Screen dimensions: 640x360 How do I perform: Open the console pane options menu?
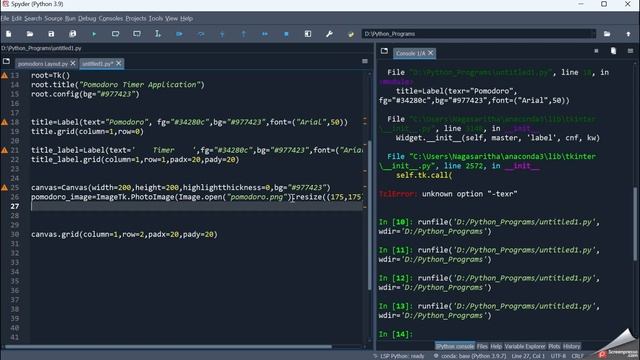pyautogui.click(x=630, y=51)
